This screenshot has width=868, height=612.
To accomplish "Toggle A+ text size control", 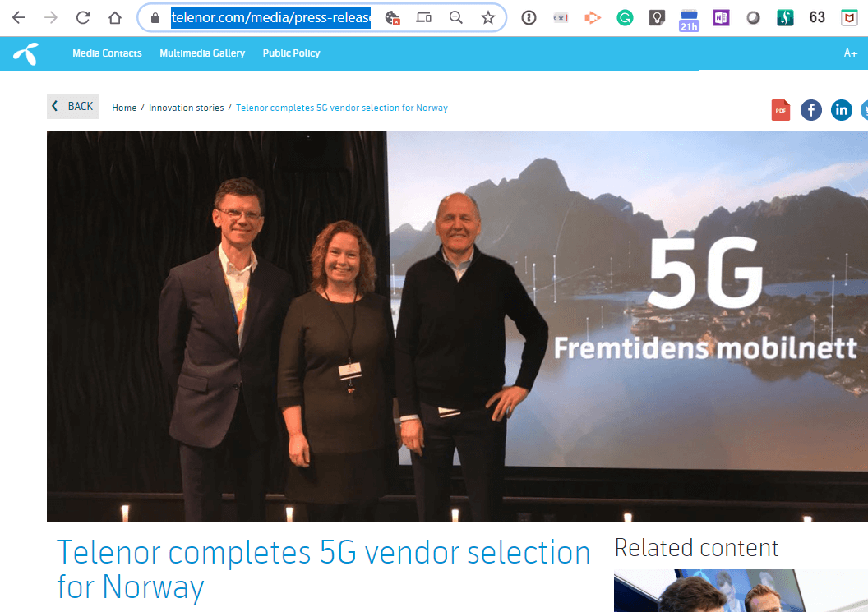I will pos(851,53).
